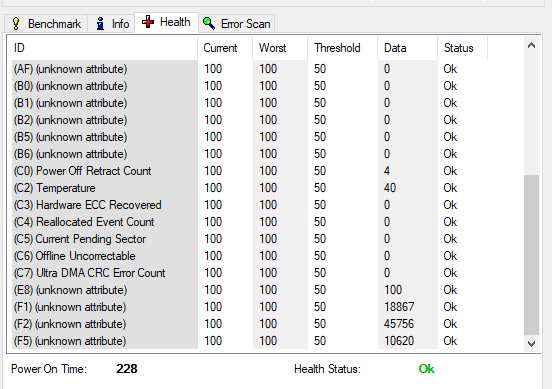552x389 pixels.
Task: Select (C3) Hardware ECC Recovered row
Action: click(x=250, y=205)
